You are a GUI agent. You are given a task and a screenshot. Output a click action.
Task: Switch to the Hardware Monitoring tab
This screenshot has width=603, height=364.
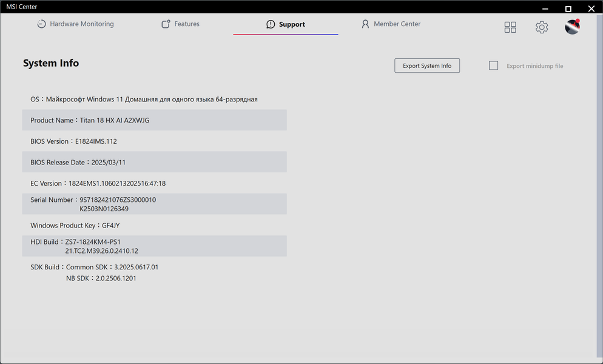[75, 24]
